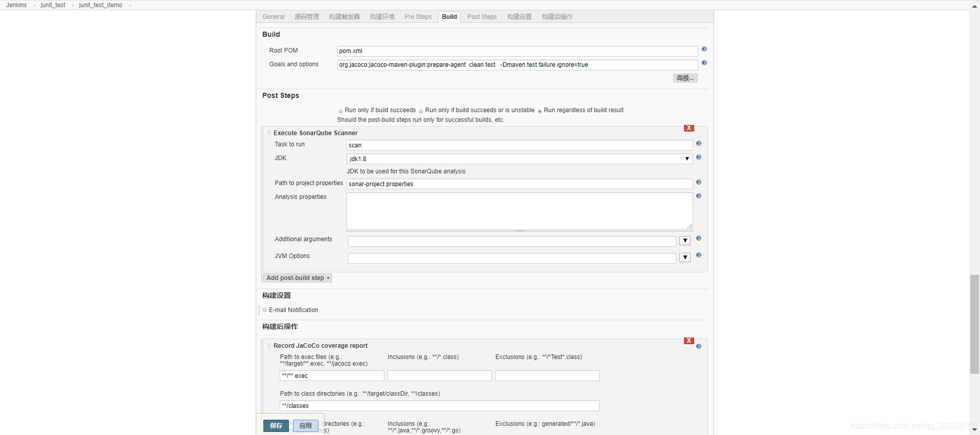This screenshot has width=980, height=435.
Task: Select Run only if build succeeds or unstable
Action: (421, 111)
